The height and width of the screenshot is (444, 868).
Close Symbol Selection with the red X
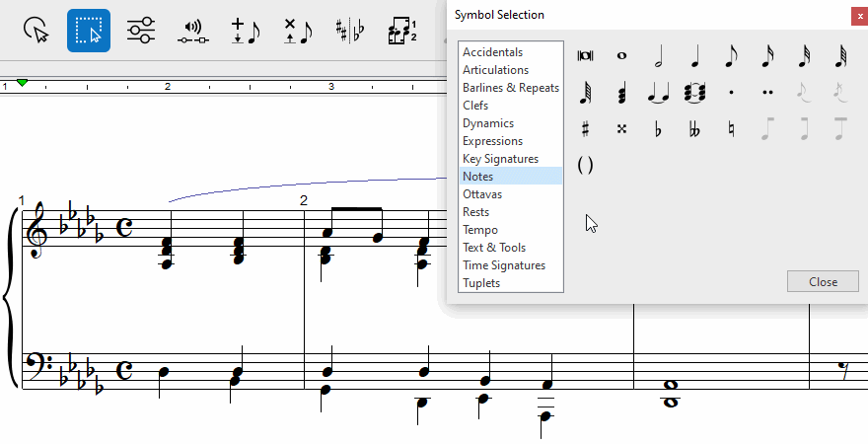(860, 16)
